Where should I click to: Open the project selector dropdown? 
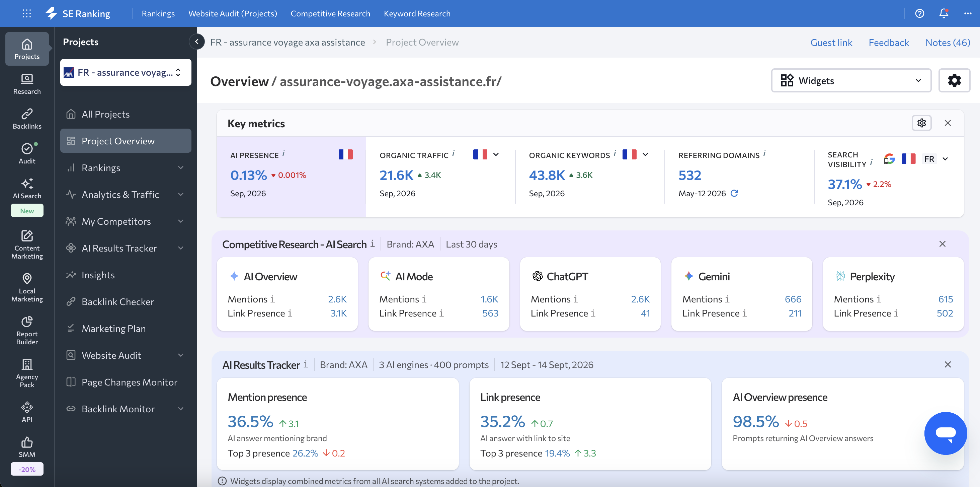[x=126, y=72]
